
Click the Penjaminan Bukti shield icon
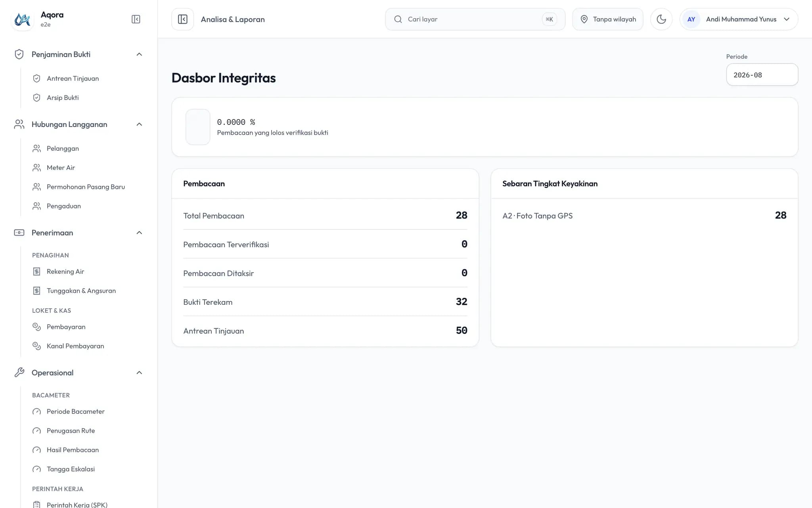19,54
